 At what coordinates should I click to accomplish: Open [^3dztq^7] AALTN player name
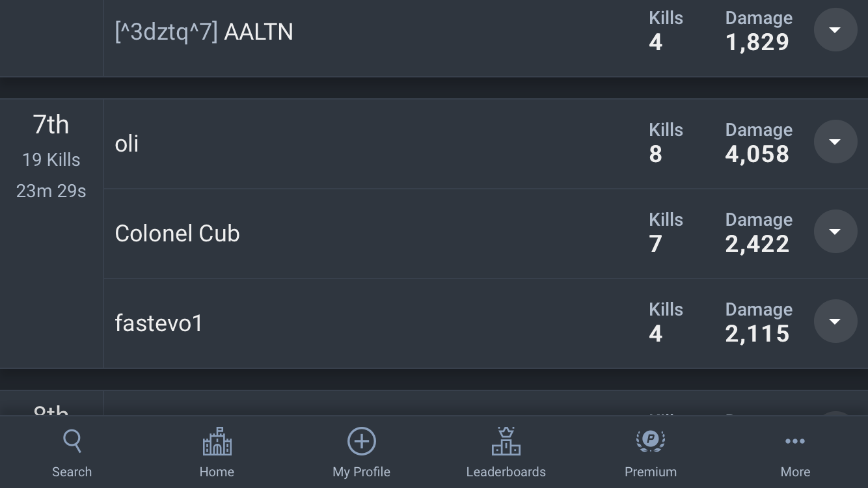(x=204, y=32)
